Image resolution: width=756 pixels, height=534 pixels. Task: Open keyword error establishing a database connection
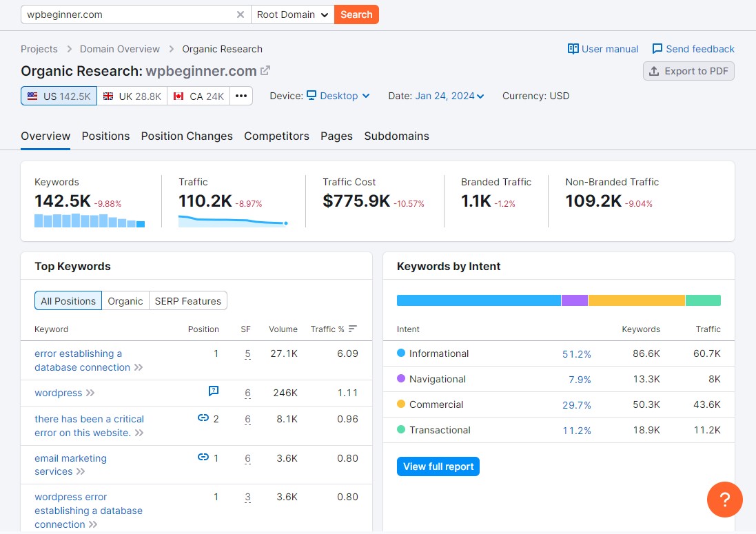pyautogui.click(x=83, y=360)
